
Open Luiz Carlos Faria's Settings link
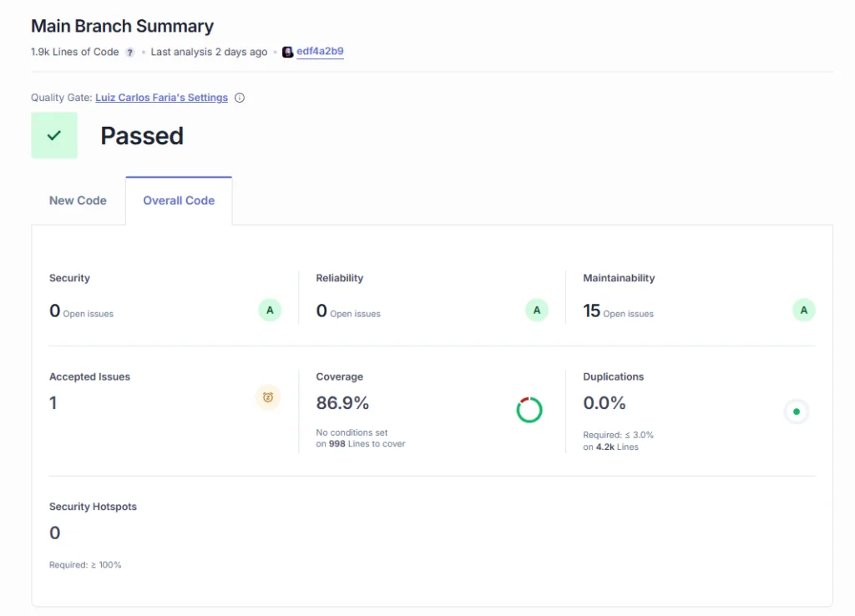point(161,98)
